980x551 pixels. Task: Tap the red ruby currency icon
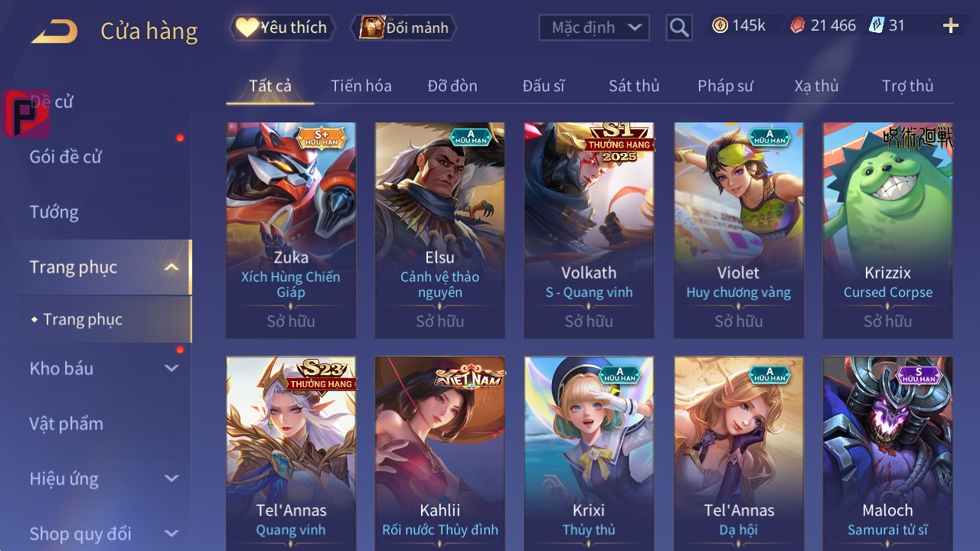(798, 25)
